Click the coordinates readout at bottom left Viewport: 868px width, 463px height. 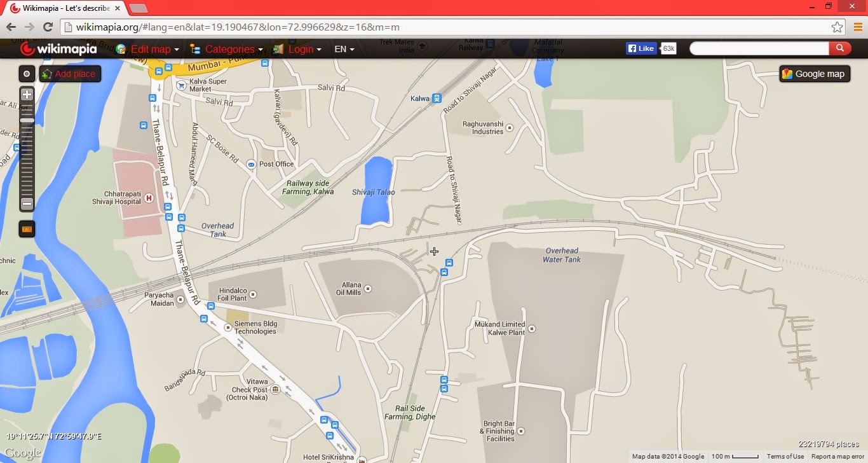pyautogui.click(x=54, y=436)
